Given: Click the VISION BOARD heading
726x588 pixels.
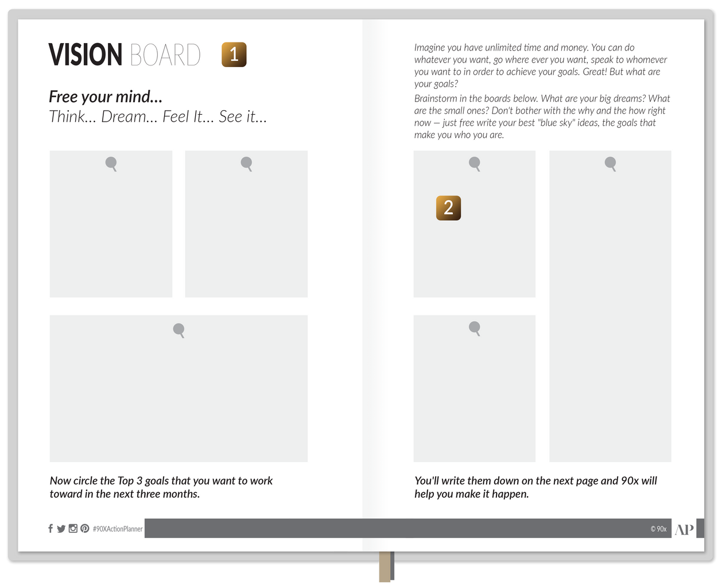Looking at the screenshot, I should coord(125,55).
